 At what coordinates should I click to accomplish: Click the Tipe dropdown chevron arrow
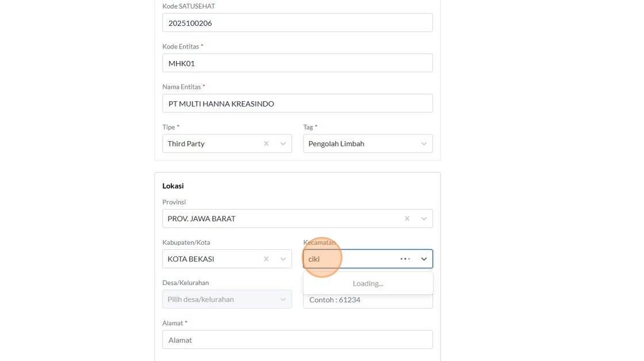(x=283, y=143)
